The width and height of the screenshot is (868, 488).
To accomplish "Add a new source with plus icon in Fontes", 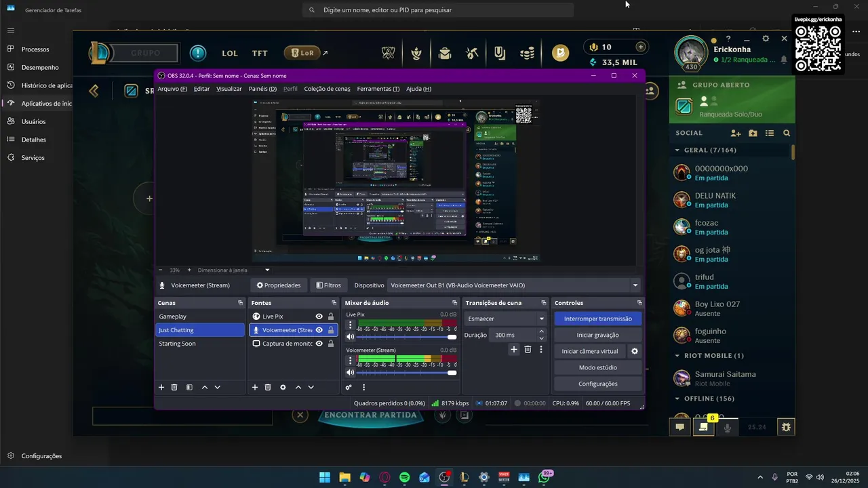I will pos(255,387).
